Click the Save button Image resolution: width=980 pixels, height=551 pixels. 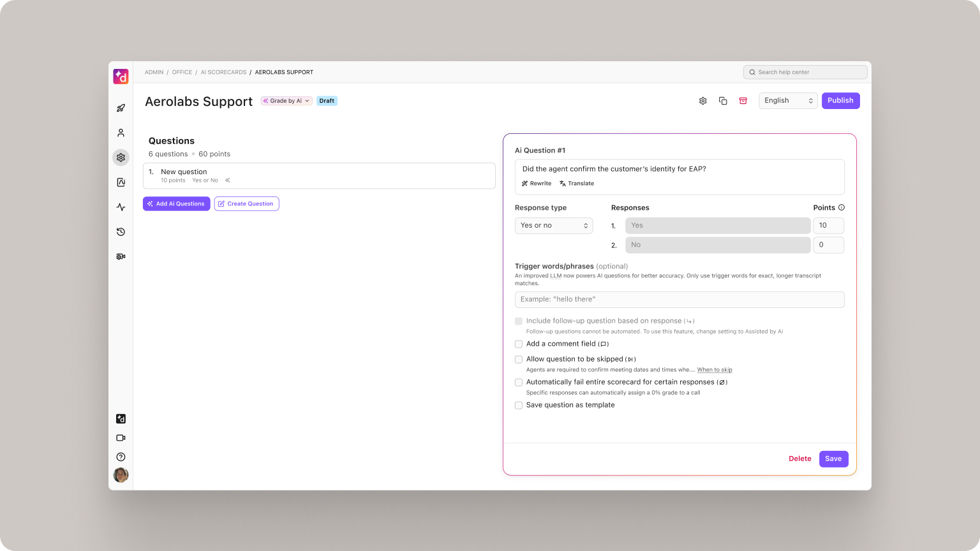click(x=833, y=459)
